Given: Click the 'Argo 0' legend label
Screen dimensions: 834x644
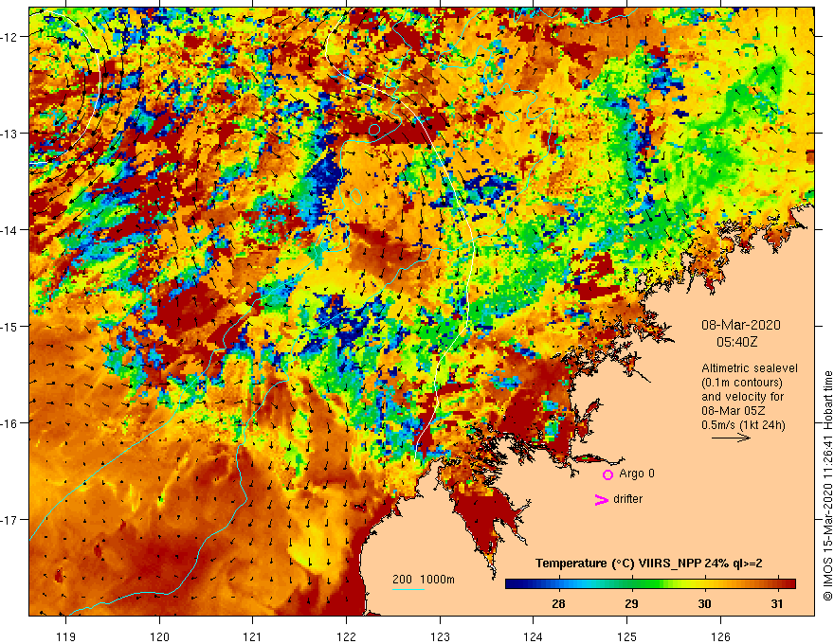Looking at the screenshot, I should click(x=637, y=474).
